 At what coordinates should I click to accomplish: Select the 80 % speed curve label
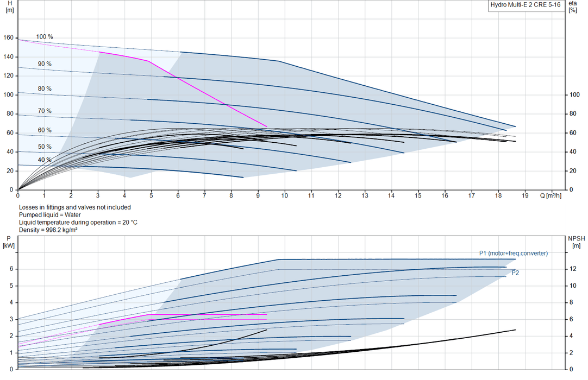[x=45, y=88]
